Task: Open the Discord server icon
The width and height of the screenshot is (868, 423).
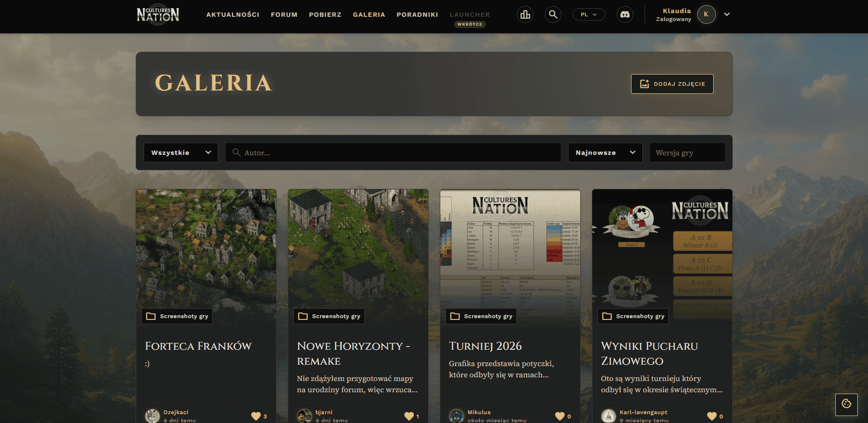Action: pos(625,14)
